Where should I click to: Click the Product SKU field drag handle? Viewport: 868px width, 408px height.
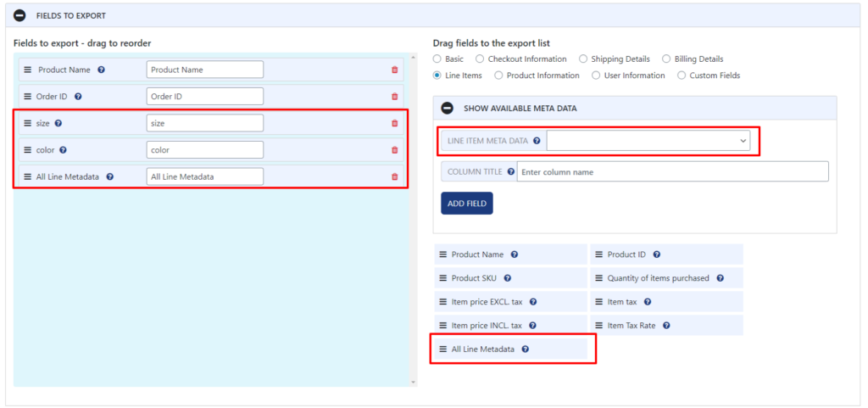coord(442,278)
